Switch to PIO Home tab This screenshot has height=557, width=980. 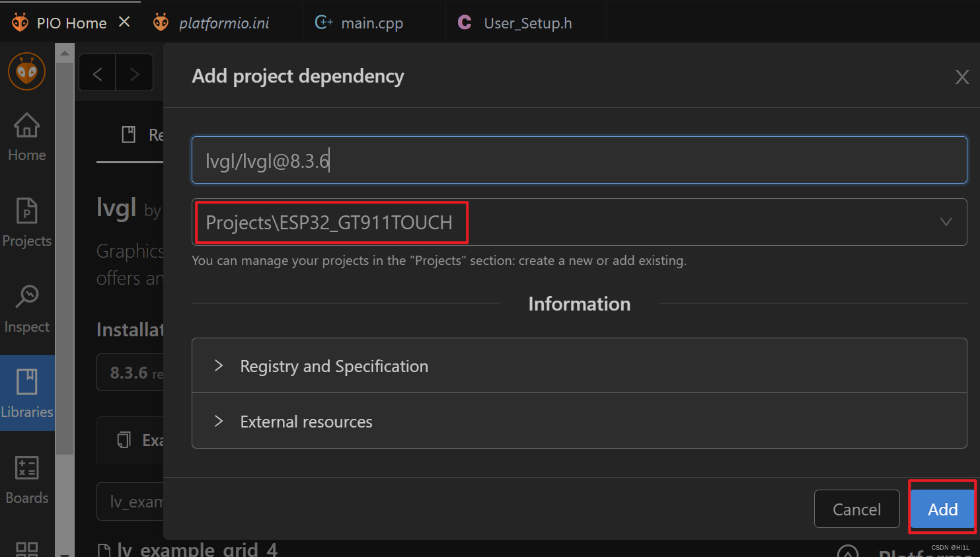pos(71,23)
